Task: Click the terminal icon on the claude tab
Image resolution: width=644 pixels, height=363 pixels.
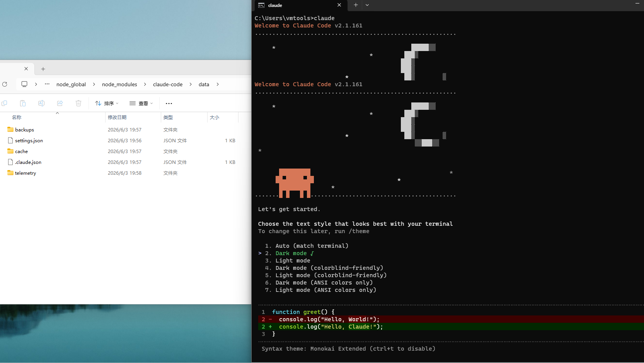Action: (261, 5)
